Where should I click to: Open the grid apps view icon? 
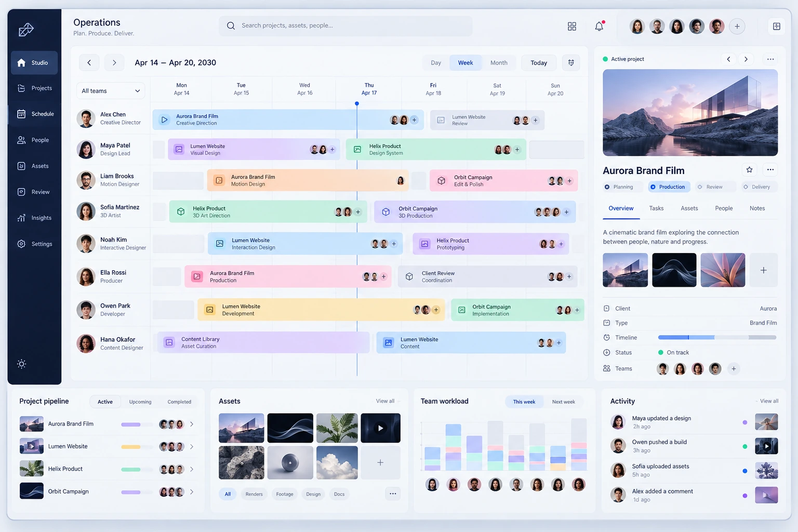[x=572, y=26]
